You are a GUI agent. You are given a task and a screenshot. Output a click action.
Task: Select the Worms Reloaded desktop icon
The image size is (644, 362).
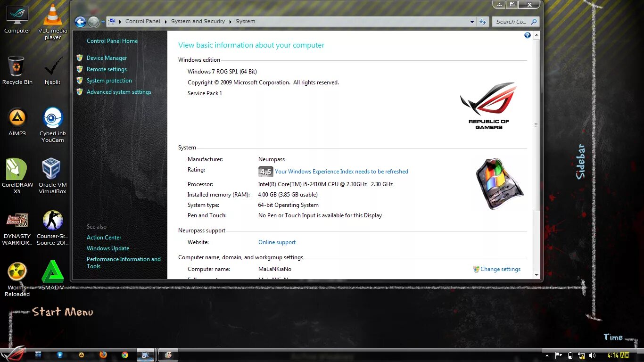point(17,279)
